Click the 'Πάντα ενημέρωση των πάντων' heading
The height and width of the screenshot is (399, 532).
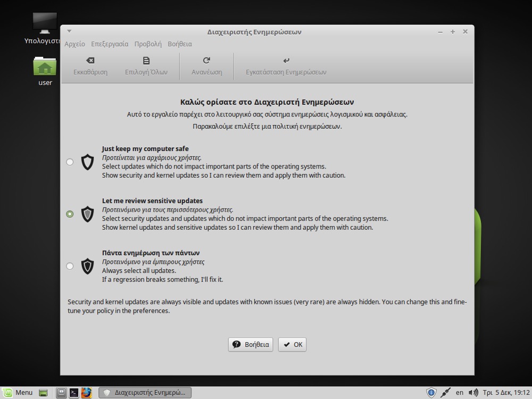(151, 253)
